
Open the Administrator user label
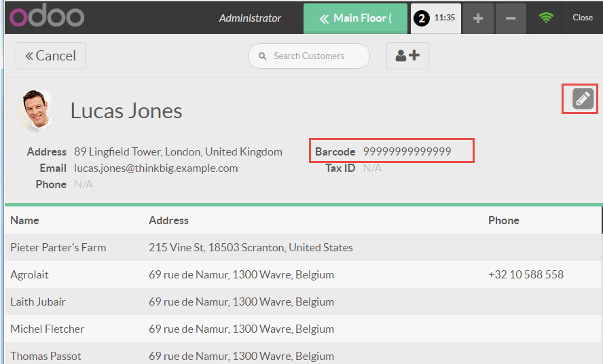[x=250, y=18]
